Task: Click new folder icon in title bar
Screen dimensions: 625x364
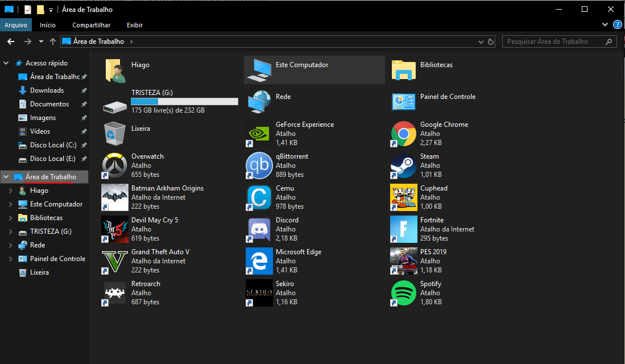Action: [40, 10]
